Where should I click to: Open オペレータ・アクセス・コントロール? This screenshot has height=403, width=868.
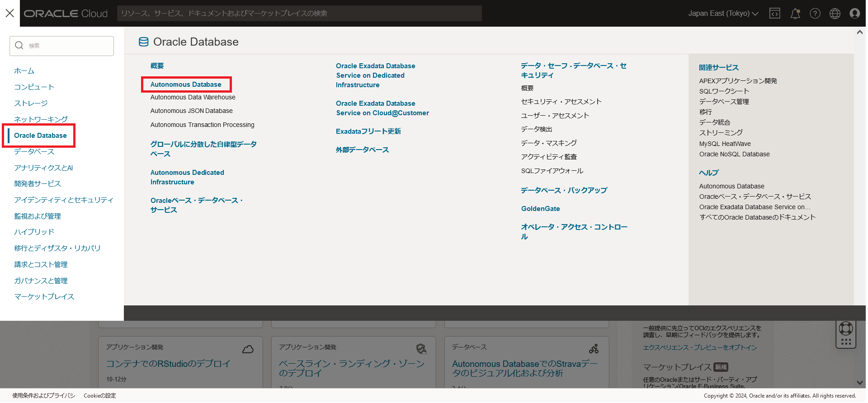click(574, 232)
